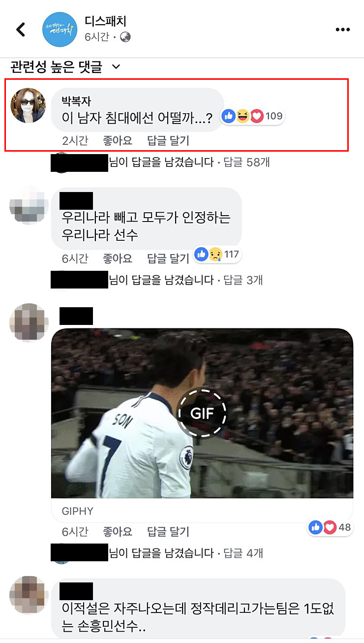Tap 답글 달기 under the GIF comment

pos(168,532)
